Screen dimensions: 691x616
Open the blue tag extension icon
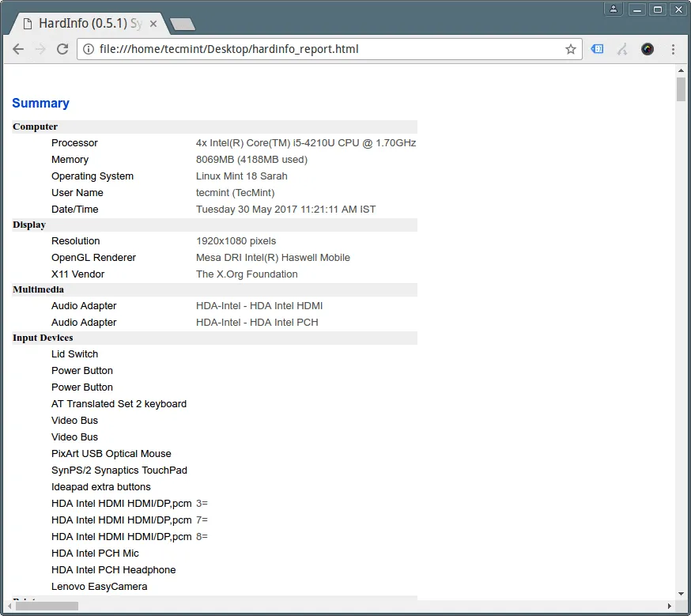tap(598, 49)
